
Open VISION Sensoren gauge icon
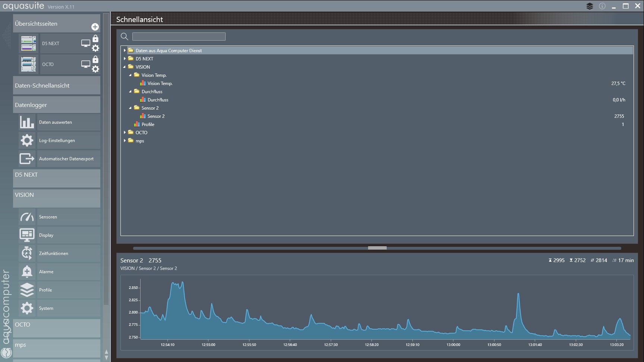27,217
